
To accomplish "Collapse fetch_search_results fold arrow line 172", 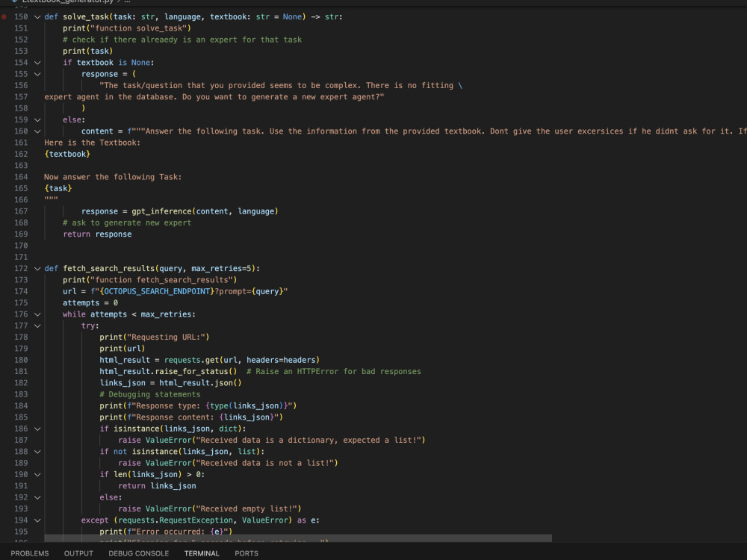I will [37, 269].
